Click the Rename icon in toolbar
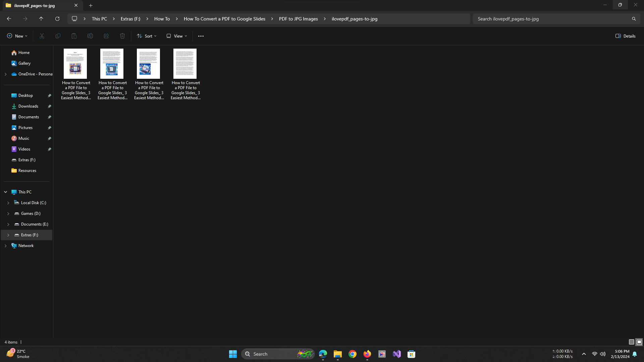 [90, 36]
